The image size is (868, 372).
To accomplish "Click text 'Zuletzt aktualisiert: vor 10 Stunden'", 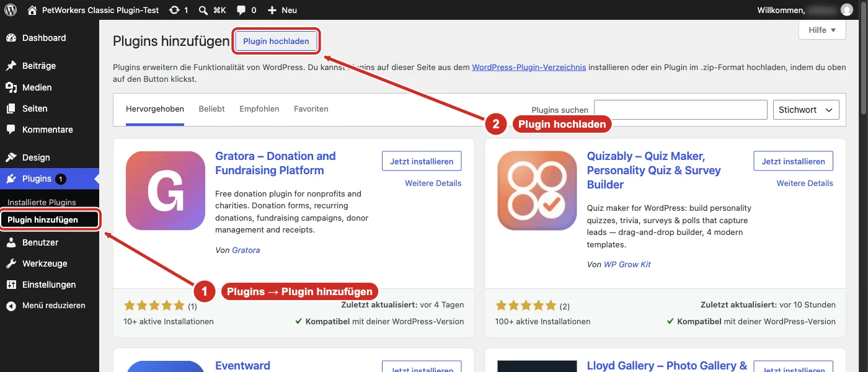I will point(768,304).
